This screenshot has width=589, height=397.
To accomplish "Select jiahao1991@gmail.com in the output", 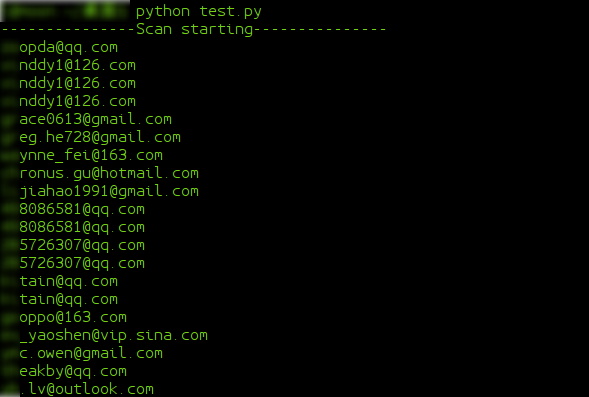I will coord(109,192).
